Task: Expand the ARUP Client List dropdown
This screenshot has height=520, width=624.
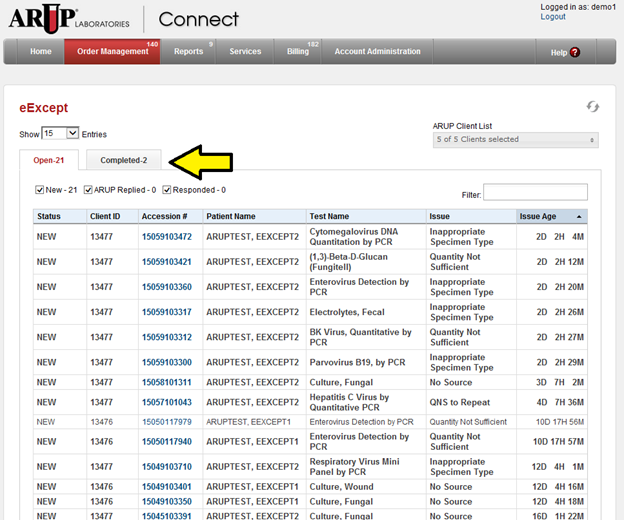Action: (515, 140)
